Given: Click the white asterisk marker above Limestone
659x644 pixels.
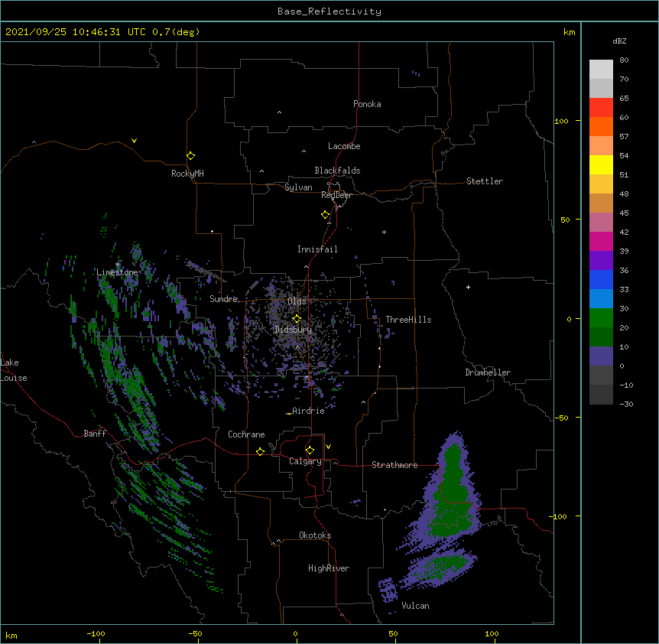Looking at the screenshot, I should 117,265.
